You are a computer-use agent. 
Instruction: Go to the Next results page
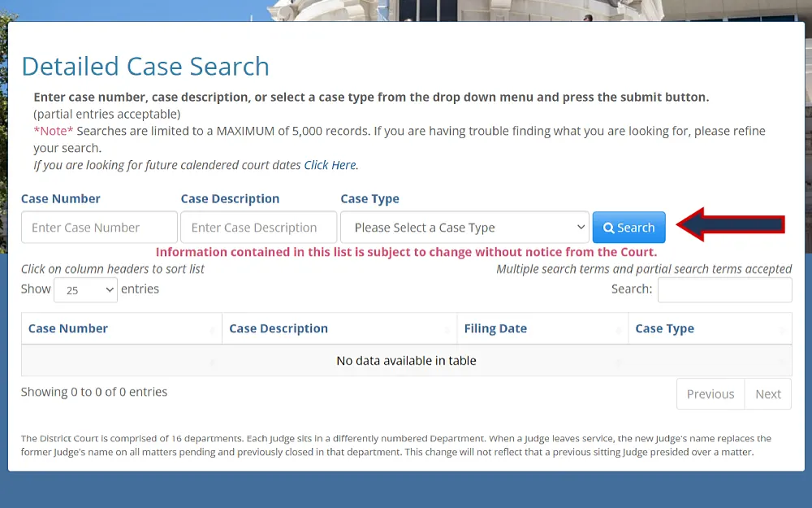[767, 394]
